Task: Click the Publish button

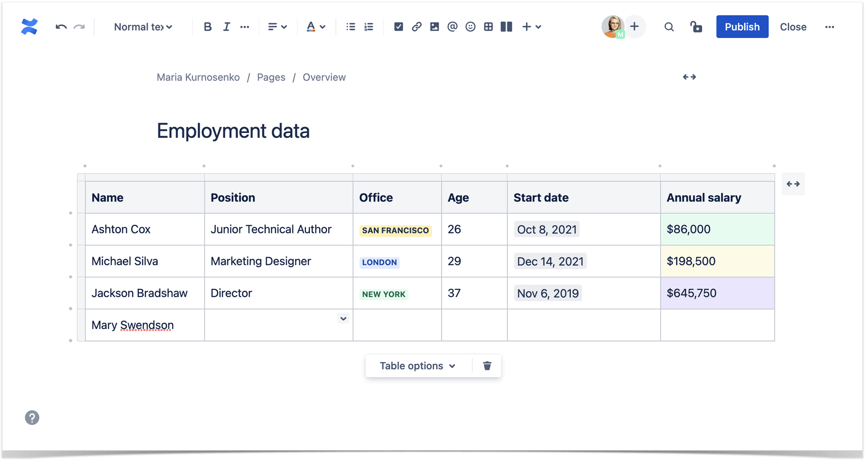Action: point(742,27)
